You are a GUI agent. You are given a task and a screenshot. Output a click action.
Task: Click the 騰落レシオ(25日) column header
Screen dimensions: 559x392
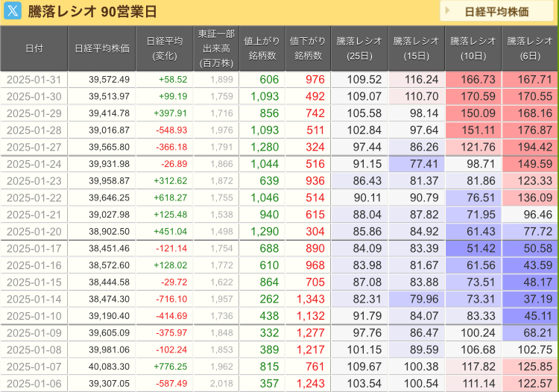(x=359, y=48)
